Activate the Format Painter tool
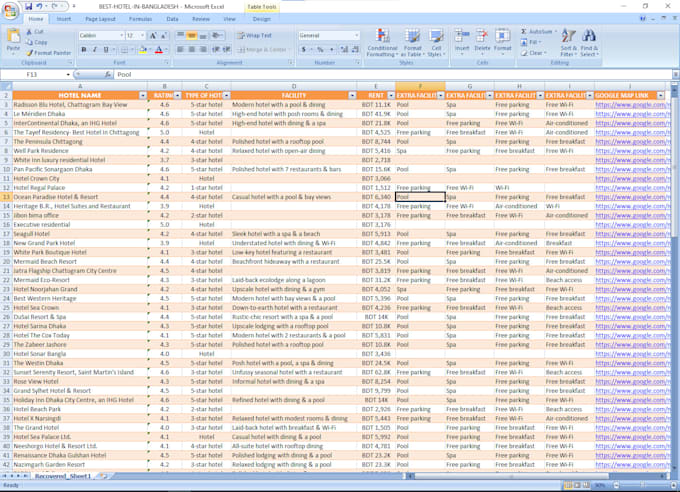Screen dimensions: 680x492 48,52
